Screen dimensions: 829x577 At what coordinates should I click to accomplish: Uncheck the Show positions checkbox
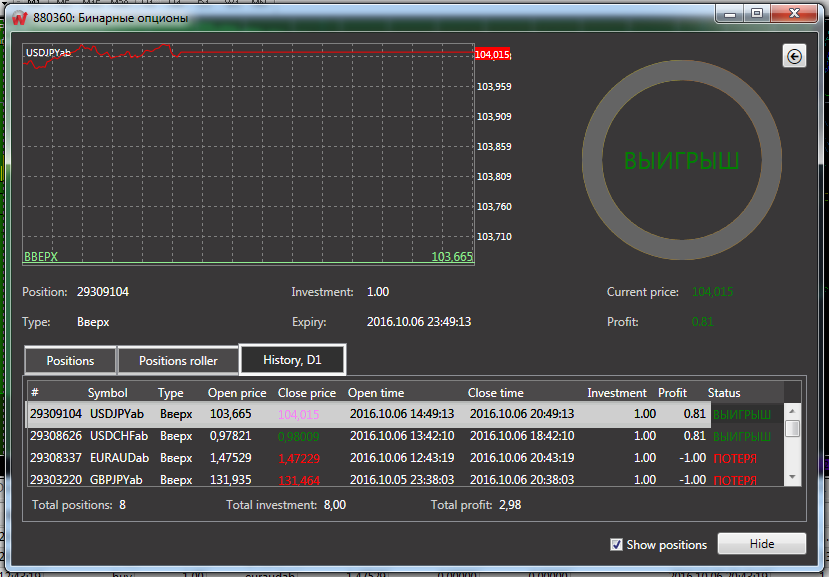point(617,544)
